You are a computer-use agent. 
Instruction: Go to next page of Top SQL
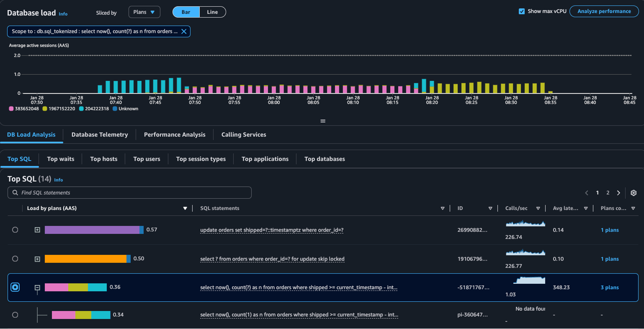[618, 193]
